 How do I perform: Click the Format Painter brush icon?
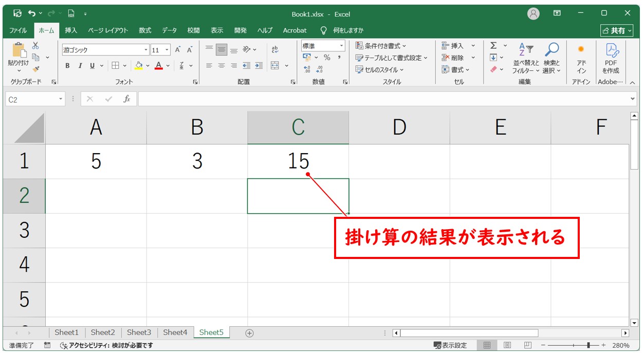point(35,69)
